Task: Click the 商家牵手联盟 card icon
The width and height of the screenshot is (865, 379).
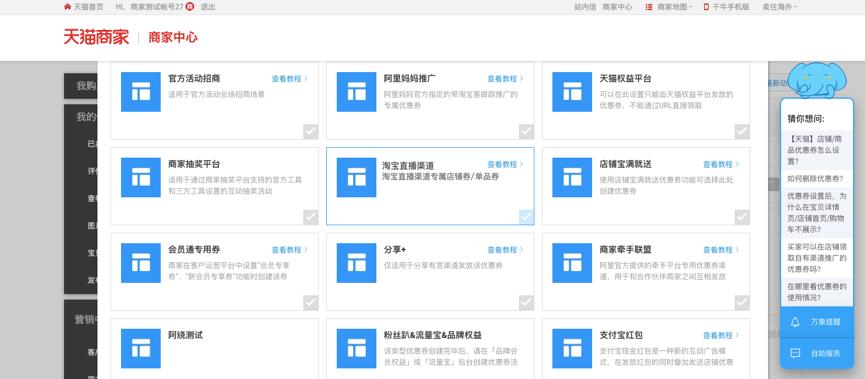Action: [x=572, y=263]
